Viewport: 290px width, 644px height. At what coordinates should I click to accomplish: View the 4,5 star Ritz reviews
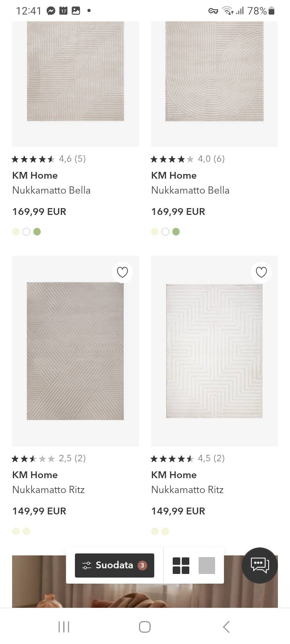[187, 458]
